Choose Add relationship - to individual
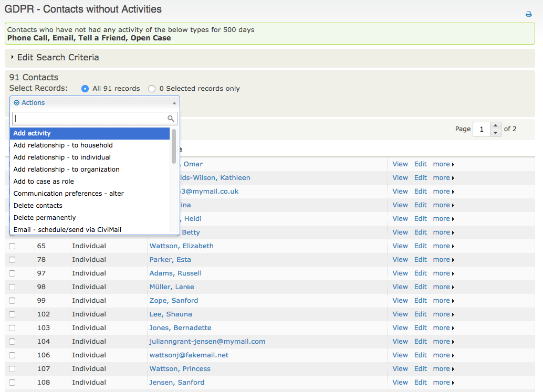Screen dimensions: 543x392 pos(90,157)
